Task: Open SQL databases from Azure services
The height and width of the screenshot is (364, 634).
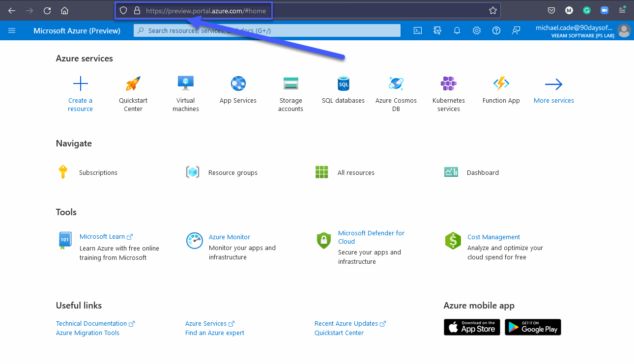Action: tap(343, 84)
